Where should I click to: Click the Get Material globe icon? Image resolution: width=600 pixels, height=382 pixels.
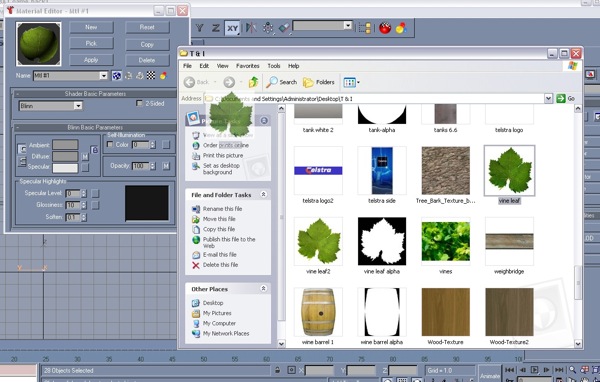point(116,76)
